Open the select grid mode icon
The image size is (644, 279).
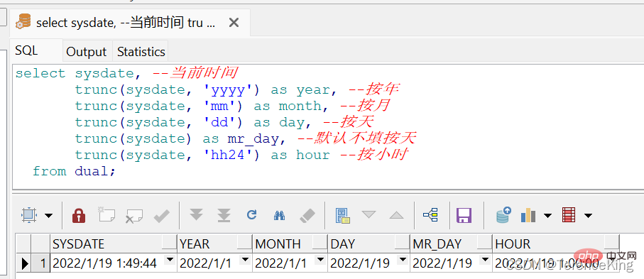[x=28, y=215]
